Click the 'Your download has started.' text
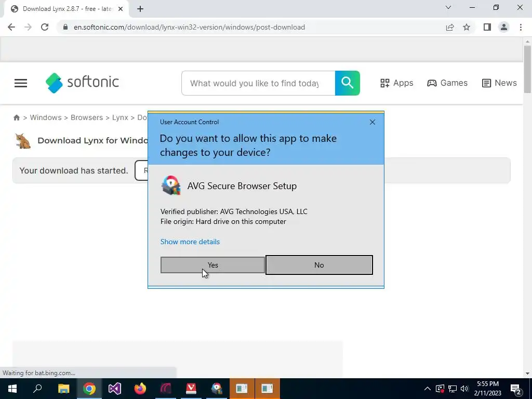The image size is (532, 399). pyautogui.click(x=74, y=170)
